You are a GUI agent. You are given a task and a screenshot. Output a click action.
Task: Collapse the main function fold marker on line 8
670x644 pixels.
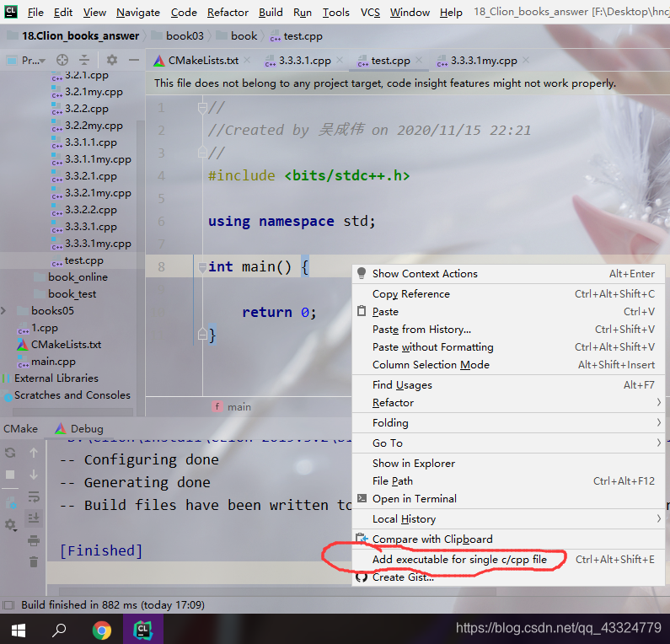tap(202, 267)
